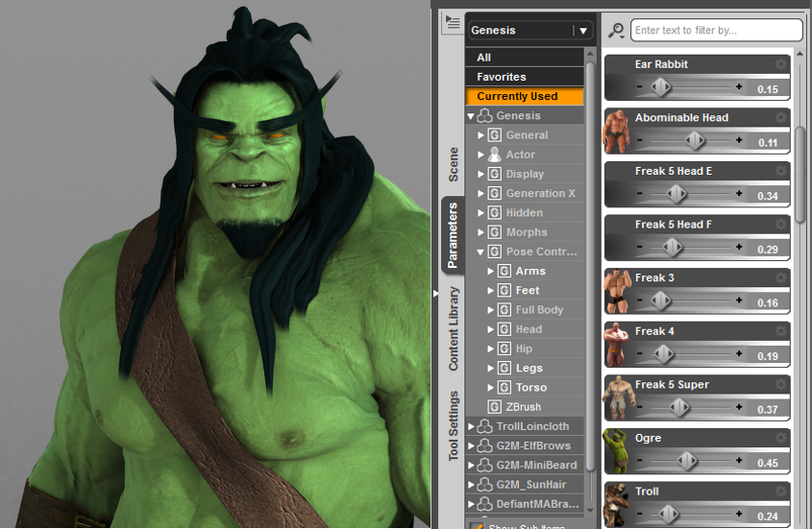Open settings gear for Freak 5 Head F
Image resolution: width=812 pixels, height=529 pixels.
coord(780,224)
